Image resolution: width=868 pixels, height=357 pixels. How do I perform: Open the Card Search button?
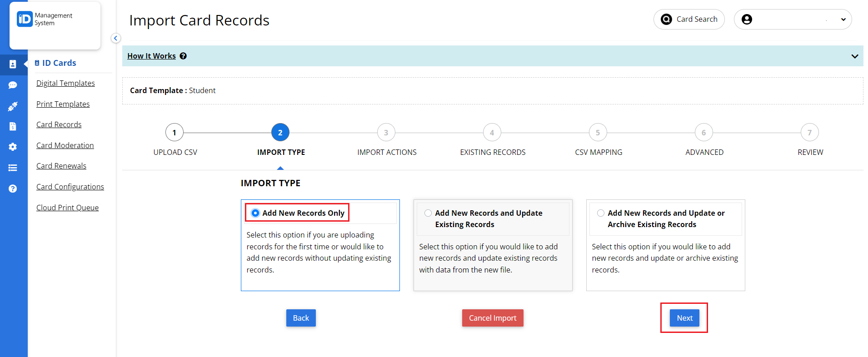689,19
